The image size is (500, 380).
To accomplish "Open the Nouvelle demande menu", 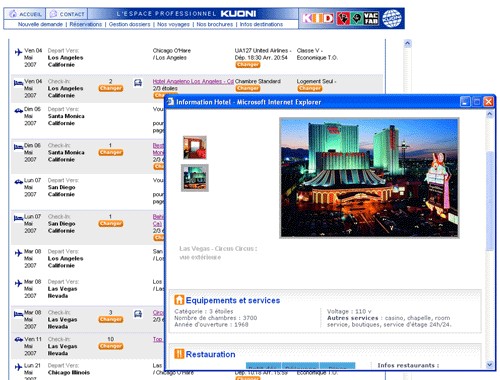I will coord(40,24).
